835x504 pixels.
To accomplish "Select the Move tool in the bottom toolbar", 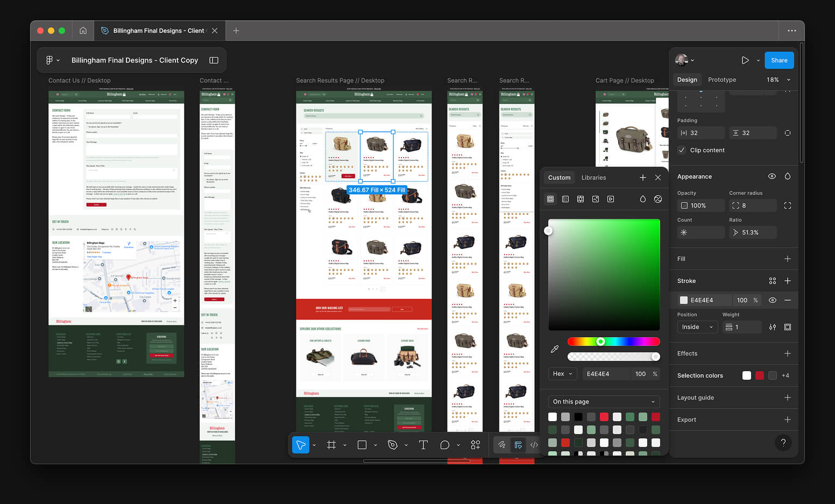I will tap(301, 445).
